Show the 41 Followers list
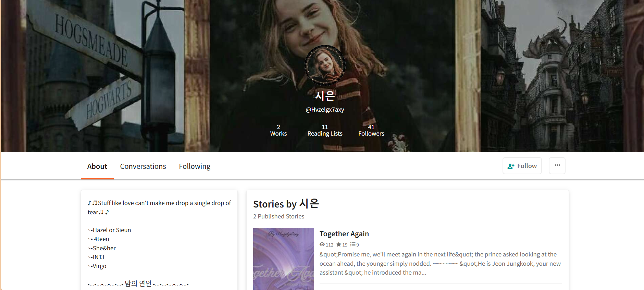This screenshot has height=290, width=644. [x=371, y=130]
